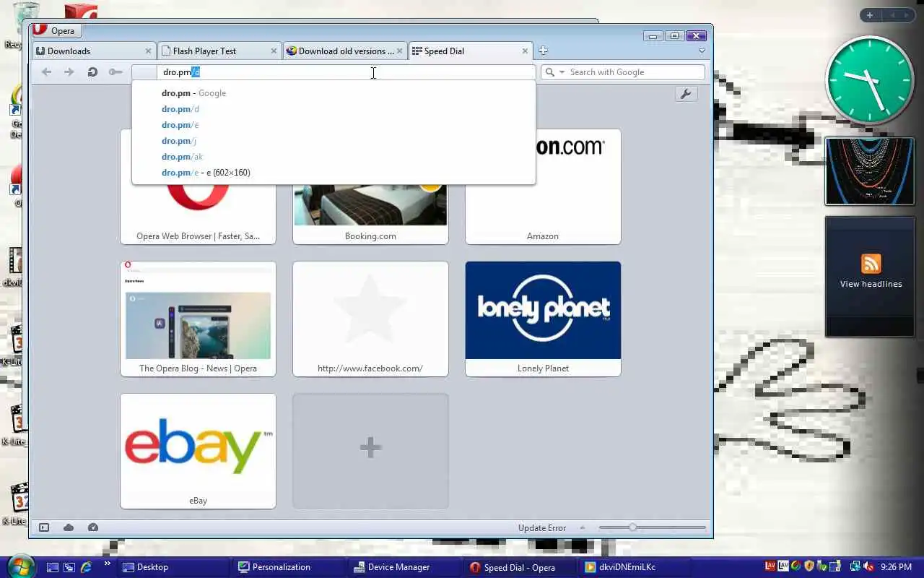The height and width of the screenshot is (578, 924).
Task: Switch to the Desktop taskbar button
Action: 173,567
